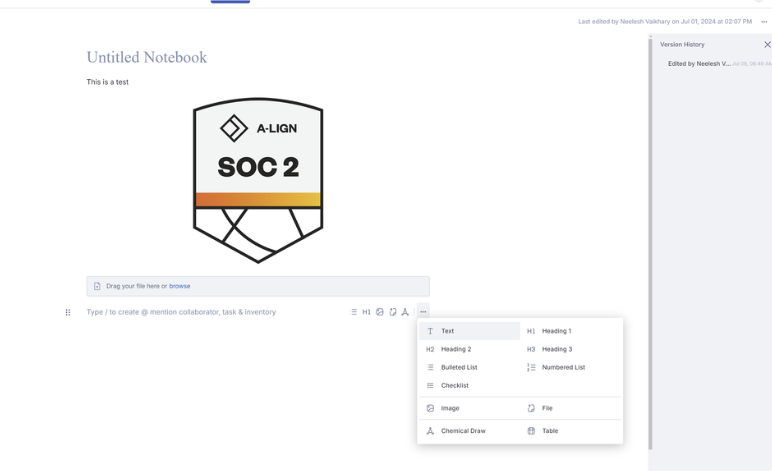Click the Version History heading

682,45
